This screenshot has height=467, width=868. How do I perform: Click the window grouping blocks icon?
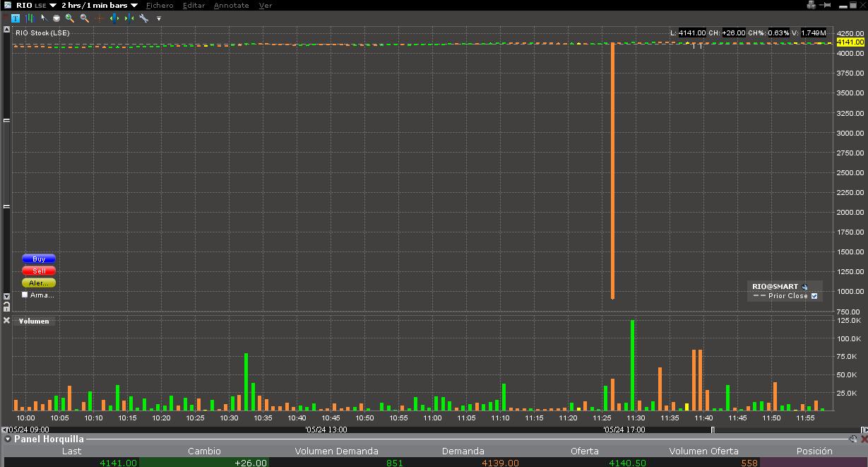point(811,5)
